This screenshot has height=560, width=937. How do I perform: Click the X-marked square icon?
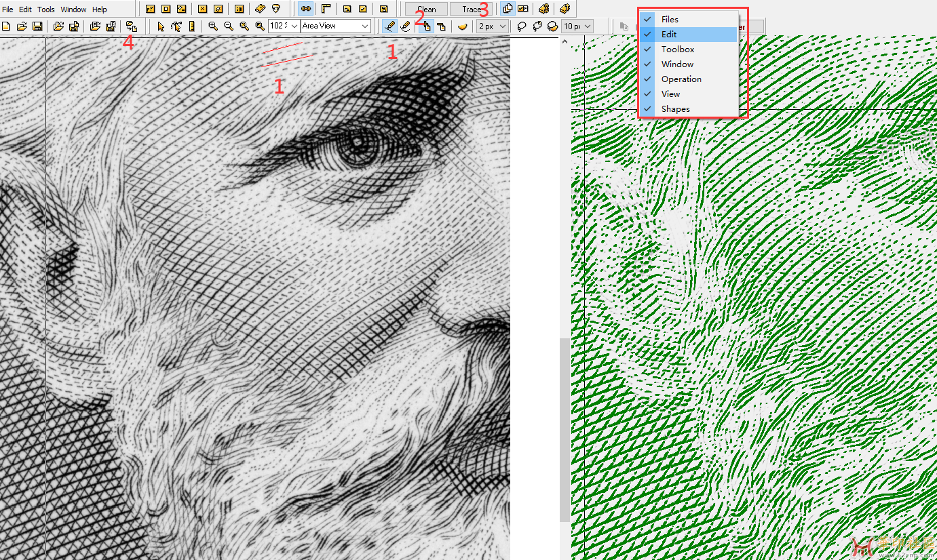tap(202, 9)
